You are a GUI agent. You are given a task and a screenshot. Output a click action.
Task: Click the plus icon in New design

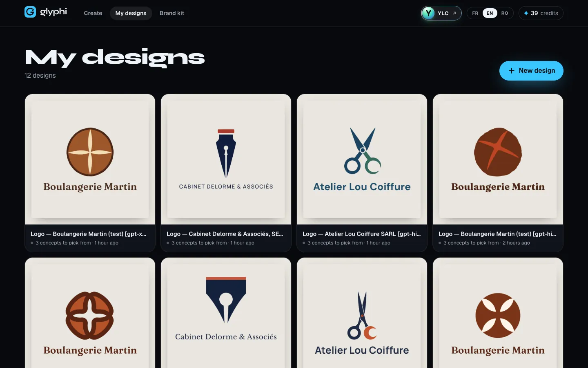click(x=512, y=71)
